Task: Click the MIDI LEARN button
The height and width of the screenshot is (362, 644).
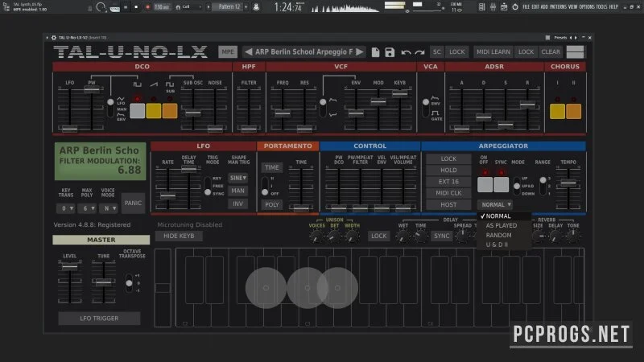Action: coord(493,52)
